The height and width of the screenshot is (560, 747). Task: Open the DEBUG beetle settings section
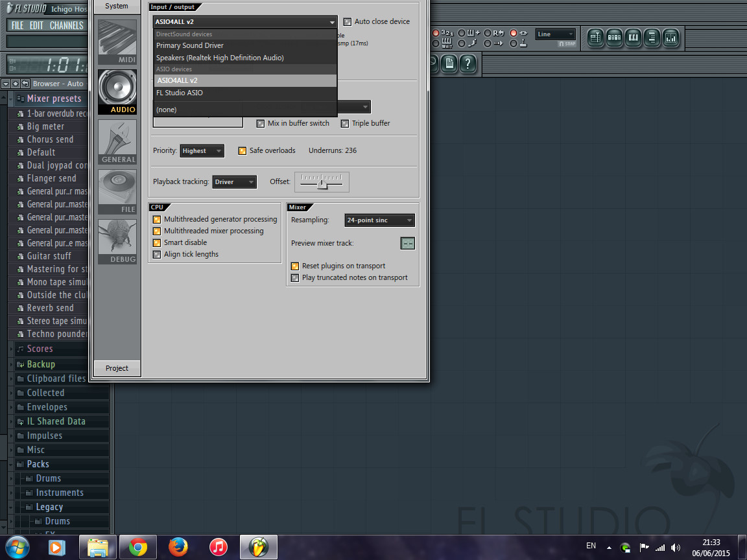(117, 241)
